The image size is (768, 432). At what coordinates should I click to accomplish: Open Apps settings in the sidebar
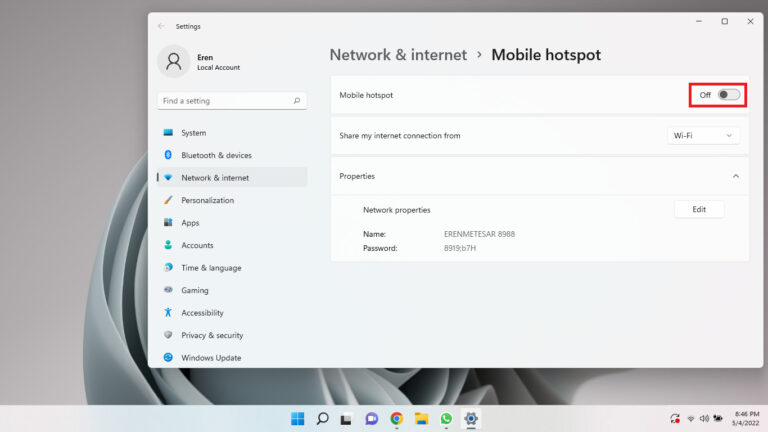pyautogui.click(x=232, y=222)
